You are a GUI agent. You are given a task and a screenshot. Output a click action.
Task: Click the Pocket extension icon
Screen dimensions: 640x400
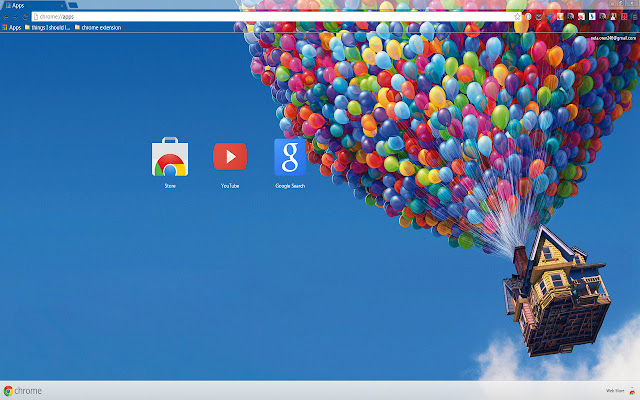tap(539, 17)
